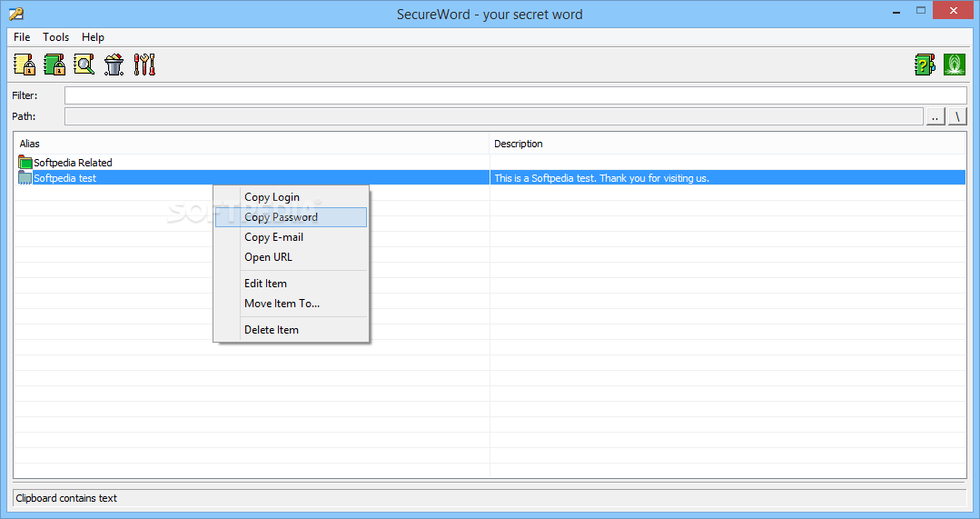Choose Copy E-mail from context menu
This screenshot has width=980, height=519.
tap(273, 237)
